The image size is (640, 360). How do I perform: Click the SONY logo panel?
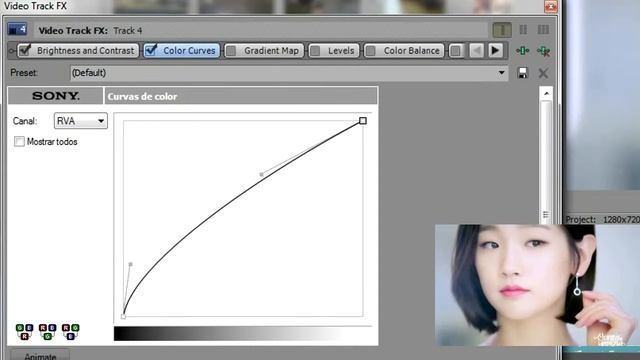pyautogui.click(x=56, y=96)
